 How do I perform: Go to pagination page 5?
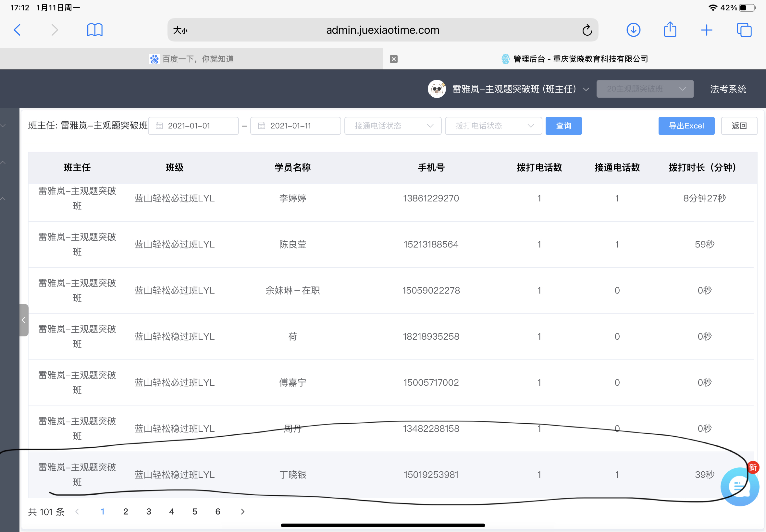(195, 511)
